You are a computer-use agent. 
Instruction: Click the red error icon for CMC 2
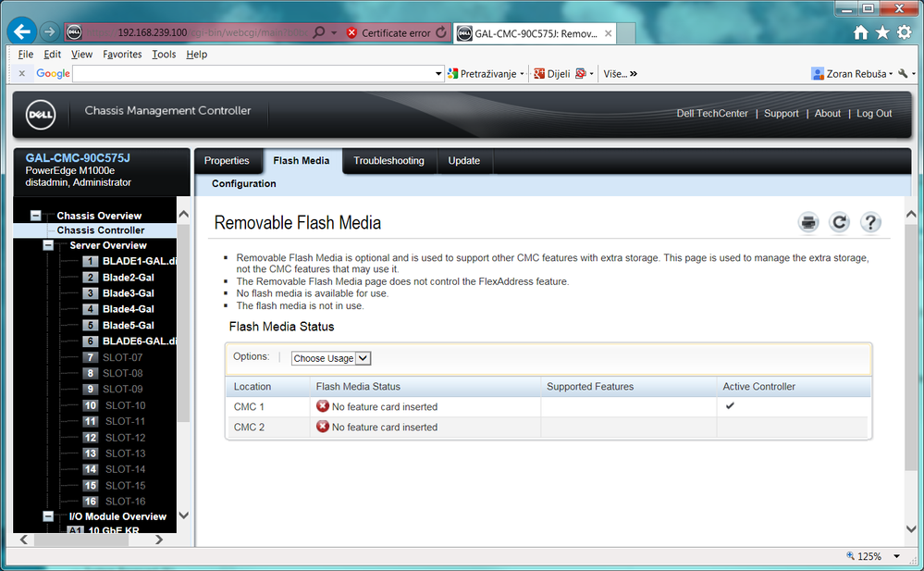tap(323, 426)
